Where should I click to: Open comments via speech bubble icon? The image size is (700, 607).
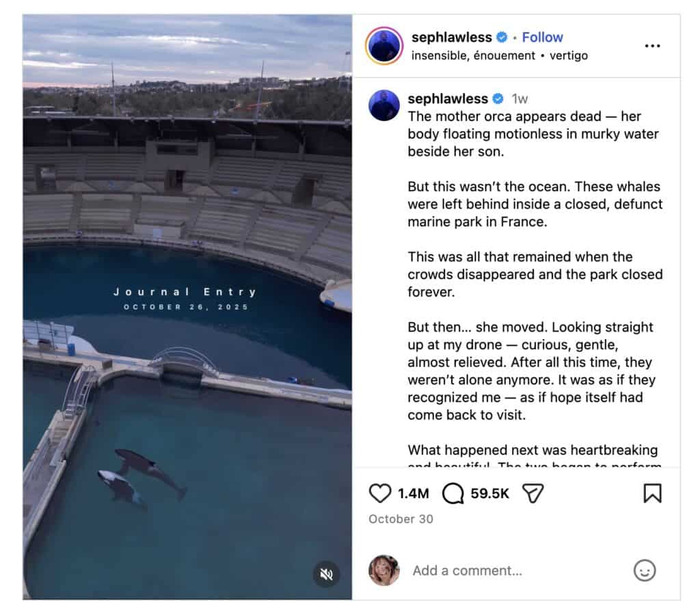pos(453,493)
